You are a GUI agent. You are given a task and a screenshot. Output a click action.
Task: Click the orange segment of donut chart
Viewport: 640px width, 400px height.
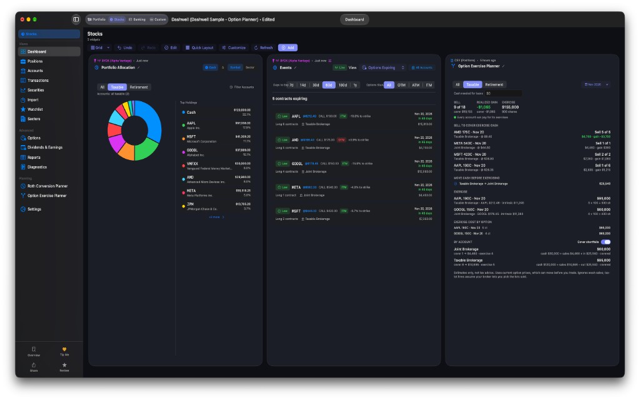click(x=127, y=152)
